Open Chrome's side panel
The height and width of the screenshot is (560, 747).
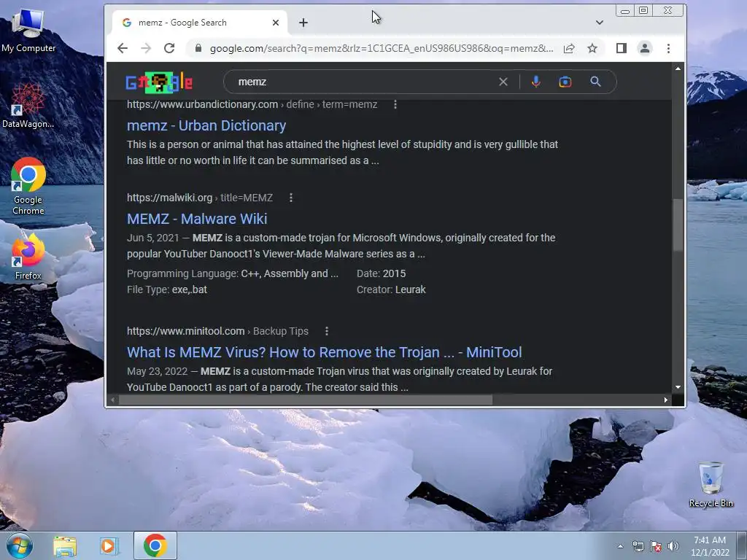click(x=622, y=48)
